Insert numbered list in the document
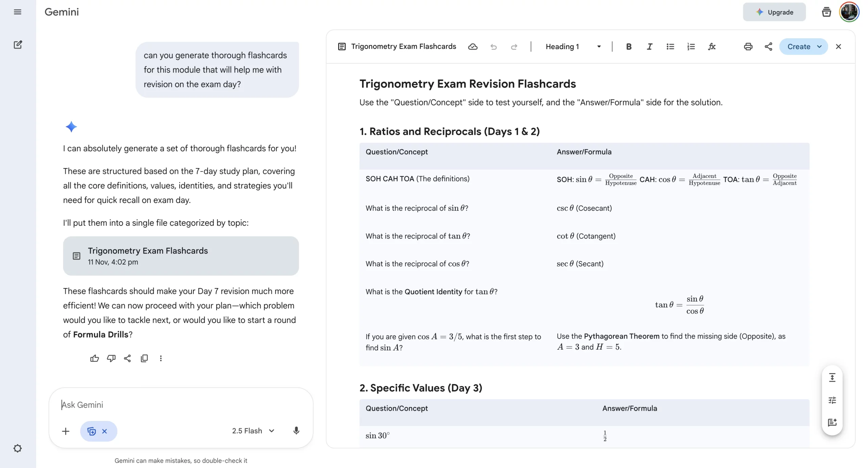 point(691,46)
